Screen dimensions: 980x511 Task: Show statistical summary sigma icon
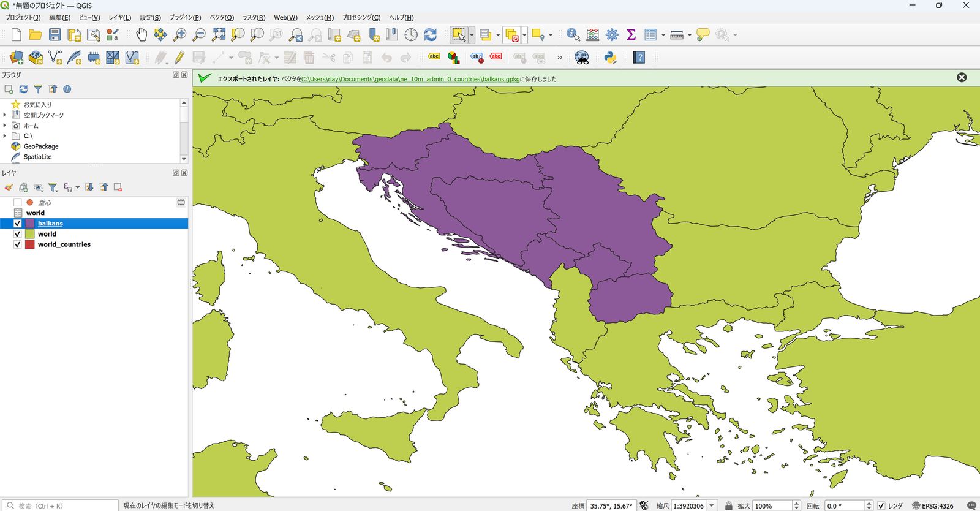631,35
